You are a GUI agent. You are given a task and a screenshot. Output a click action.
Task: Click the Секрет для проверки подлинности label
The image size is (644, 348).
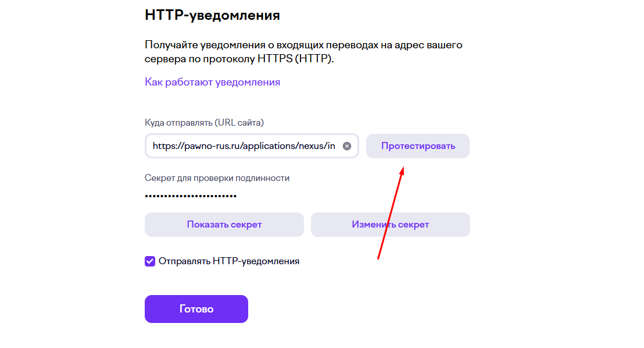(217, 178)
